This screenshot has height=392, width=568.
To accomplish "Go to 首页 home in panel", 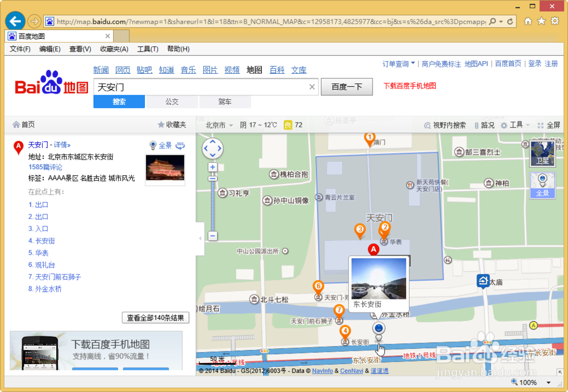I will [24, 124].
